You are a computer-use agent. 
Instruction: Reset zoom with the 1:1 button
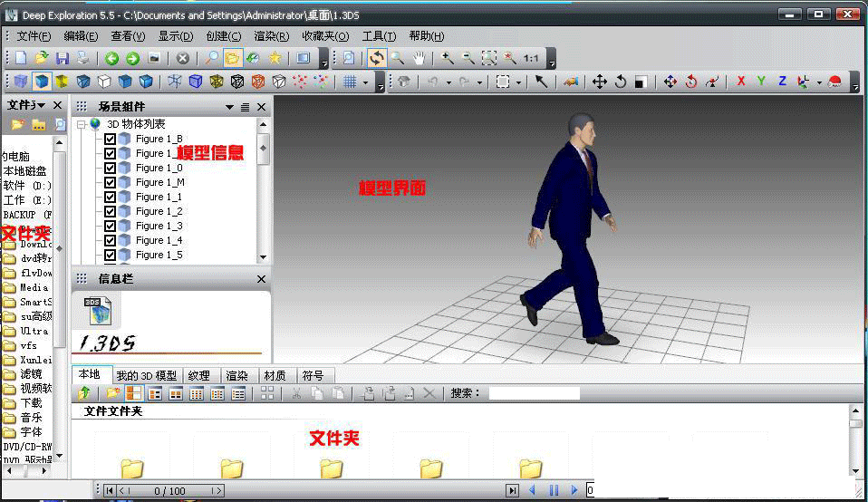point(531,58)
